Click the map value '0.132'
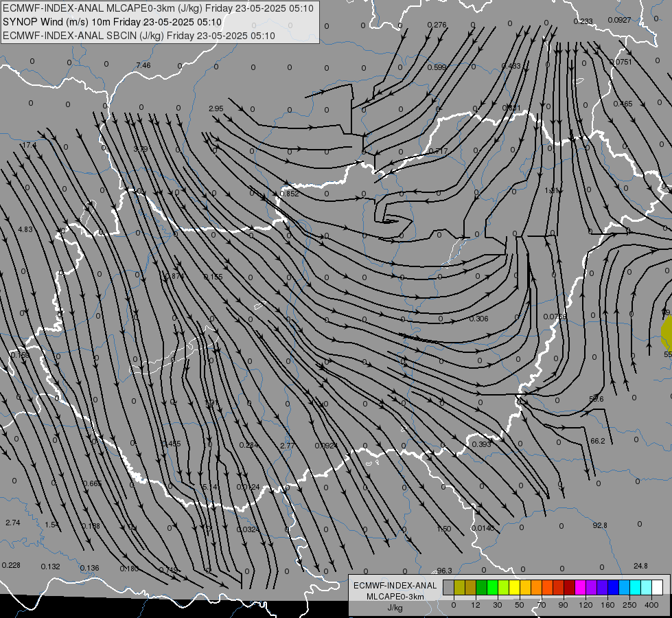 coord(50,566)
